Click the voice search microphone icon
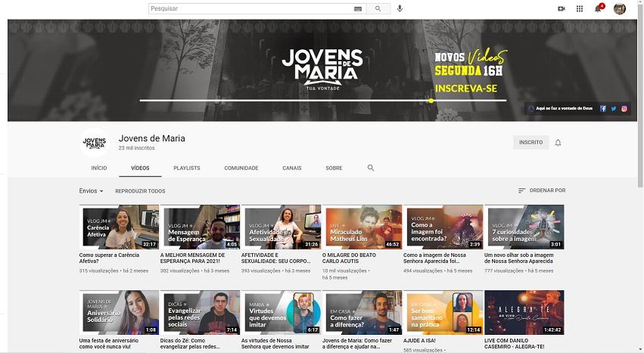The image size is (644, 353). pyautogui.click(x=400, y=8)
